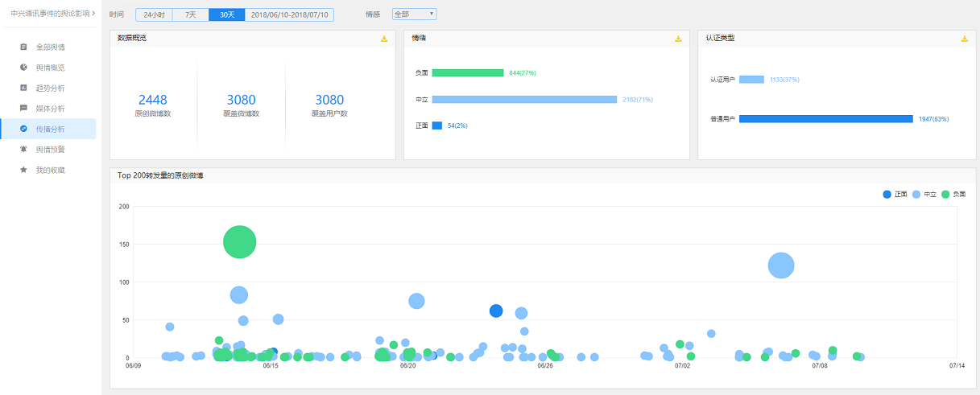Click the star icon for 我的收藏
980x395 pixels.
coord(23,170)
